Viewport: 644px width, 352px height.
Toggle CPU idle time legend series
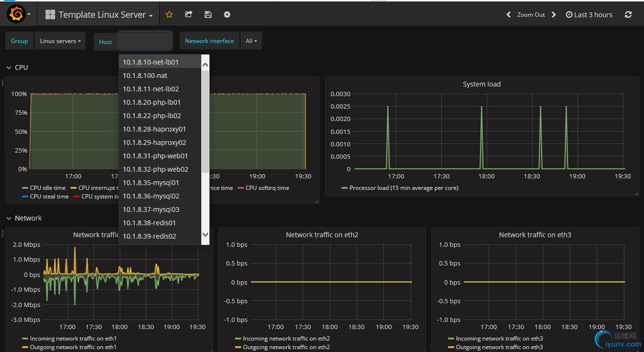(x=47, y=188)
